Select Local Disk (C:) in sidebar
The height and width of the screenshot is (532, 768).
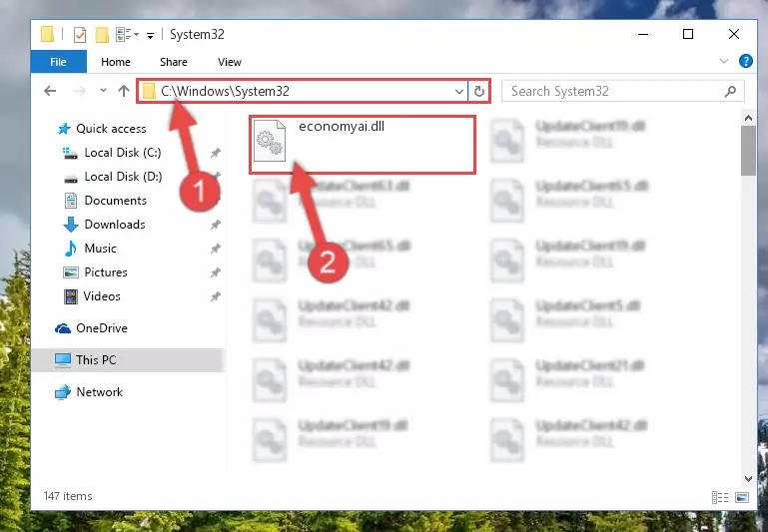122,153
